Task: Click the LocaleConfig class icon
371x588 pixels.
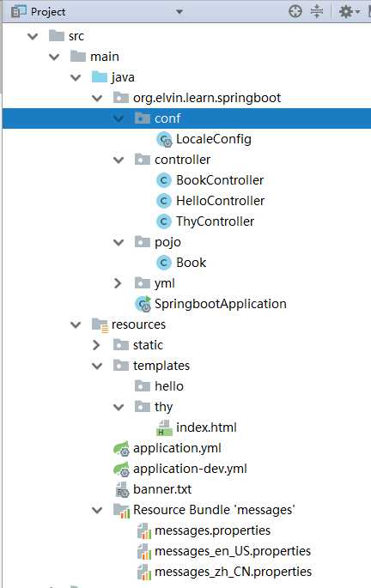Action: 164,140
